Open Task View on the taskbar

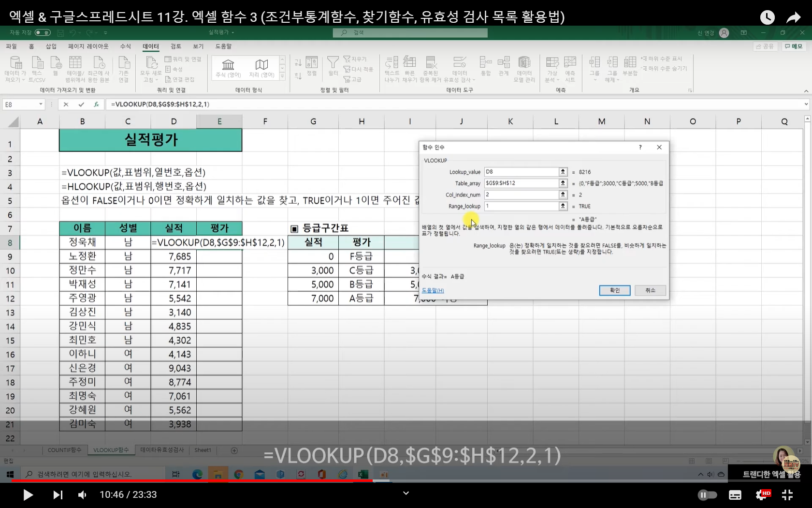[176, 474]
